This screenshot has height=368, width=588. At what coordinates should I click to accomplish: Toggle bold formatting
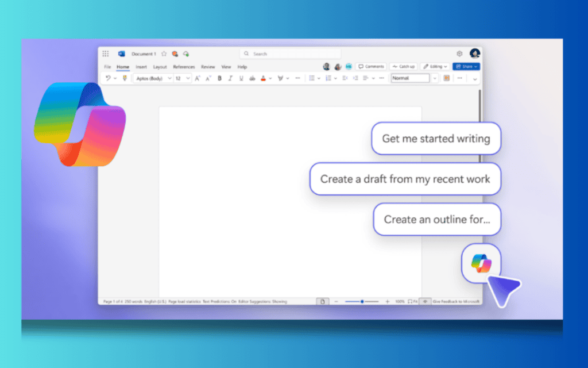point(219,78)
